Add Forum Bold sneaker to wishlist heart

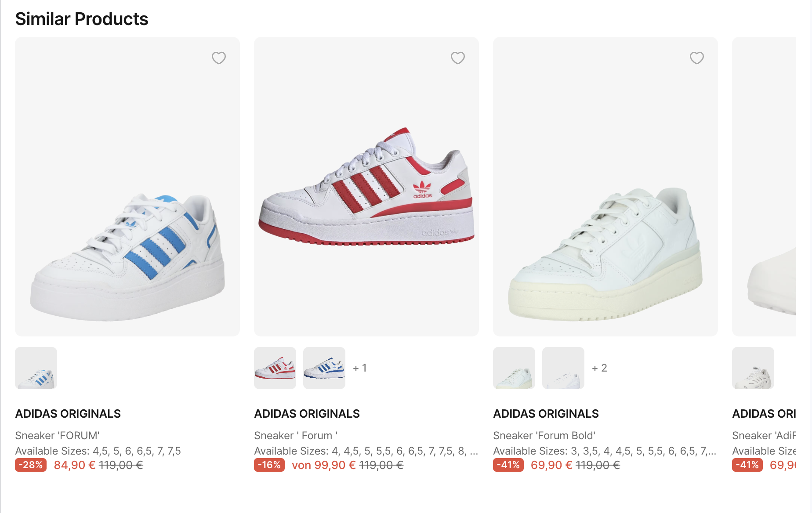[697, 58]
